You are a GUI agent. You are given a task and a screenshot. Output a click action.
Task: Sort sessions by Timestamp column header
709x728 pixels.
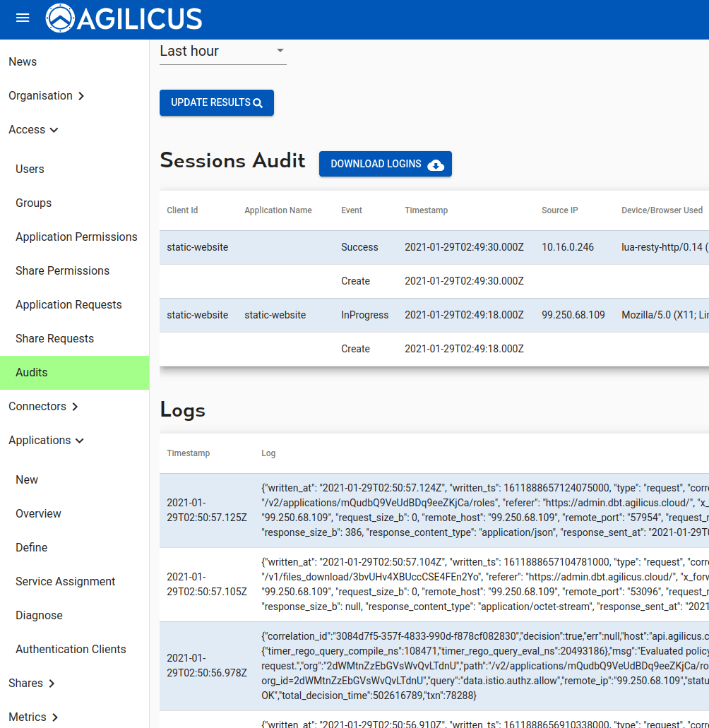point(426,210)
